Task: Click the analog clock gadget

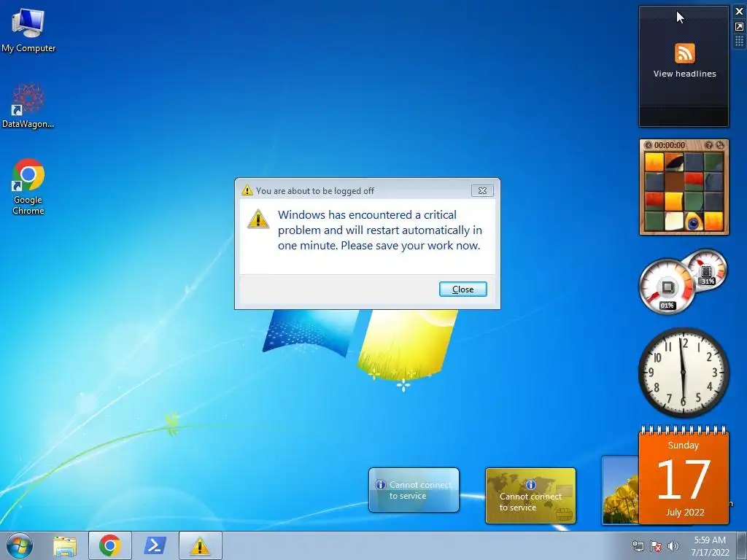Action: click(x=683, y=373)
